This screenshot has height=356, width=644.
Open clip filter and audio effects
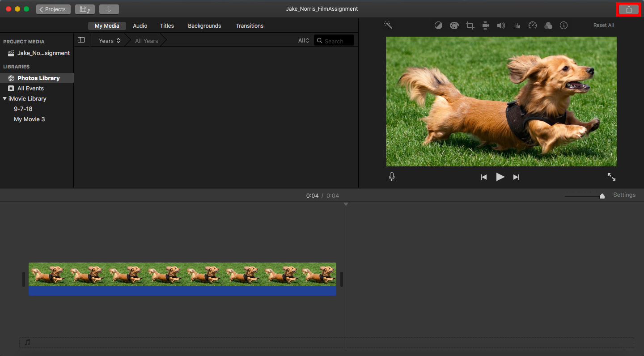[x=548, y=25]
